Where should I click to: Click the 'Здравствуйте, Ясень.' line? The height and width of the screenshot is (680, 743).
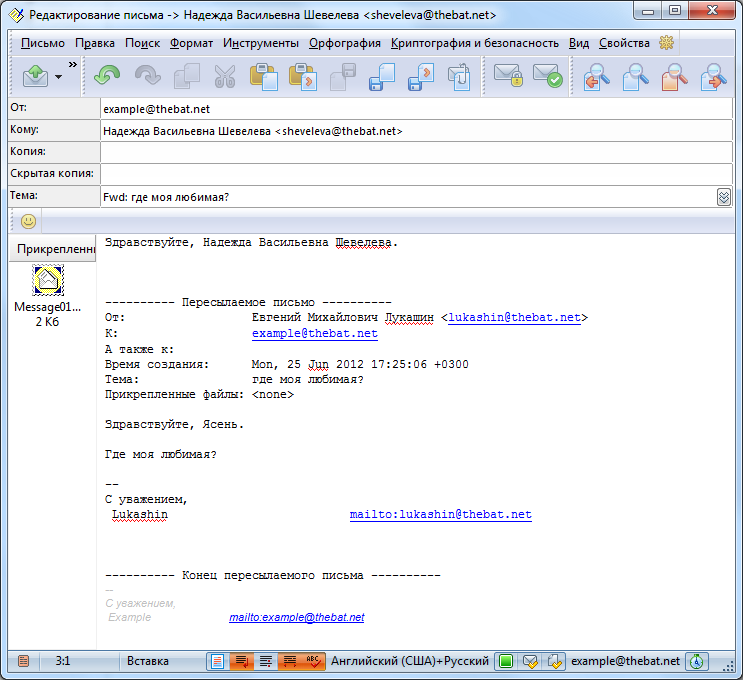click(x=174, y=424)
